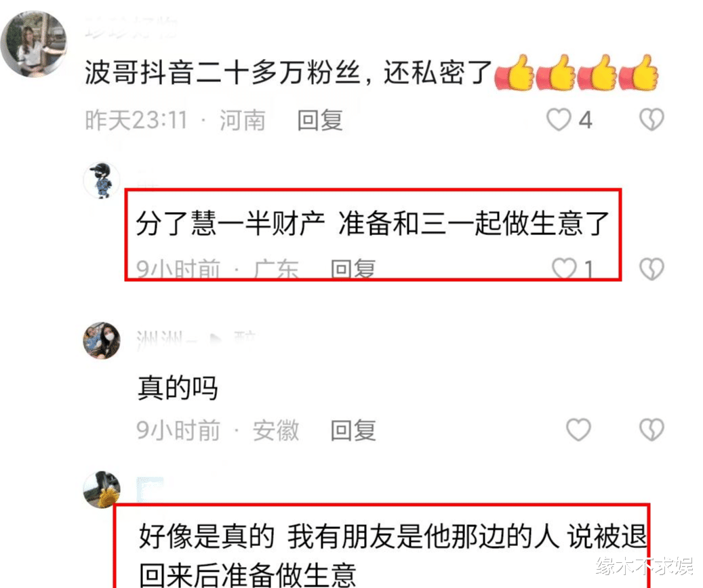This screenshot has height=588, width=703.
Task: Reply to the 河南 comment via 回复
Action: coord(320,120)
